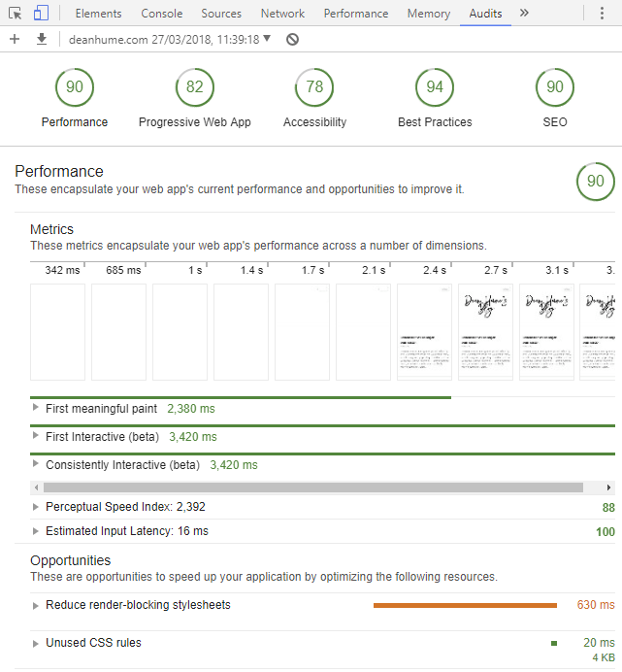Screen dimensions: 622x672
Task: Open the deanhume.com audit report dropdown
Action: tap(170, 40)
